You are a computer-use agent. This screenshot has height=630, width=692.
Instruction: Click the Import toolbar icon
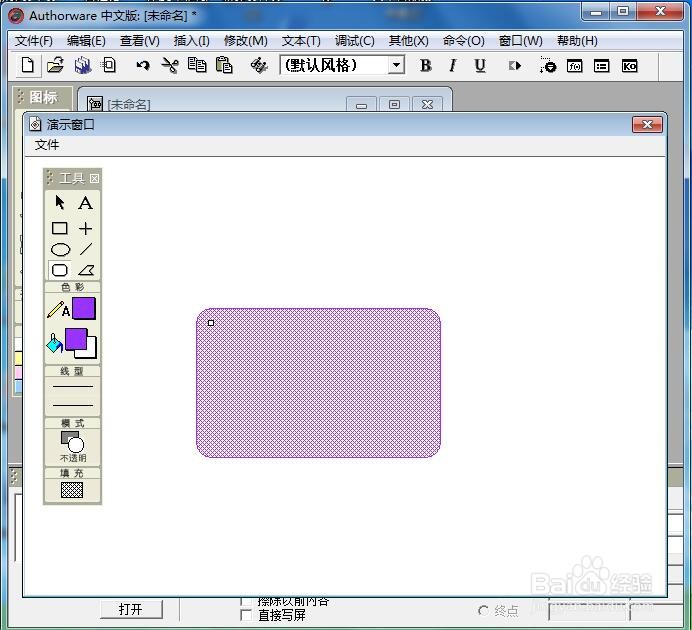109,65
